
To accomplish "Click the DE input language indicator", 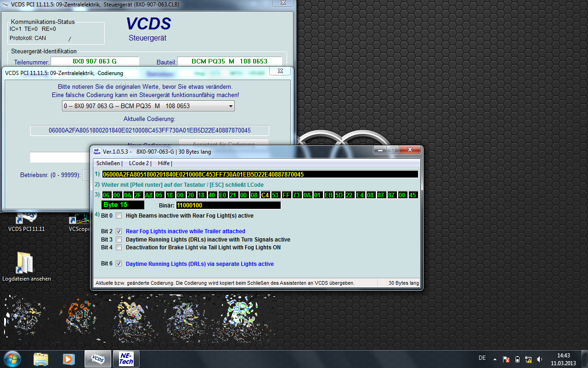I will pyautogui.click(x=482, y=358).
